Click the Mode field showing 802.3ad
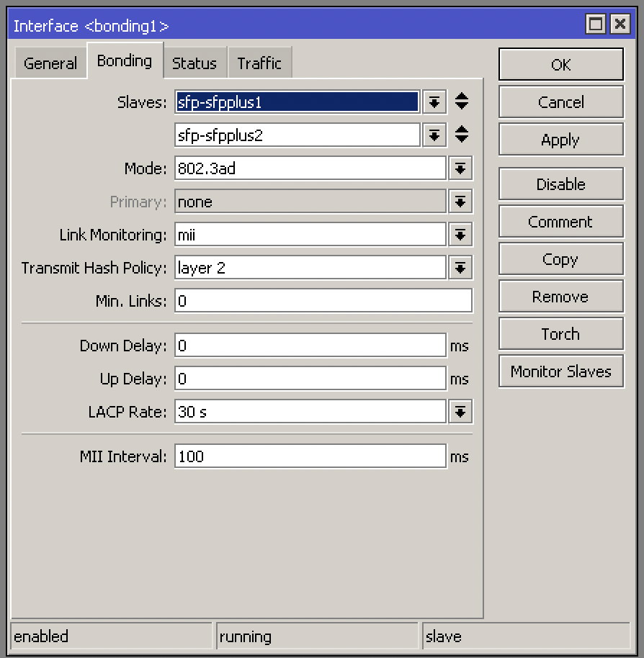The width and height of the screenshot is (644, 658). [x=310, y=168]
